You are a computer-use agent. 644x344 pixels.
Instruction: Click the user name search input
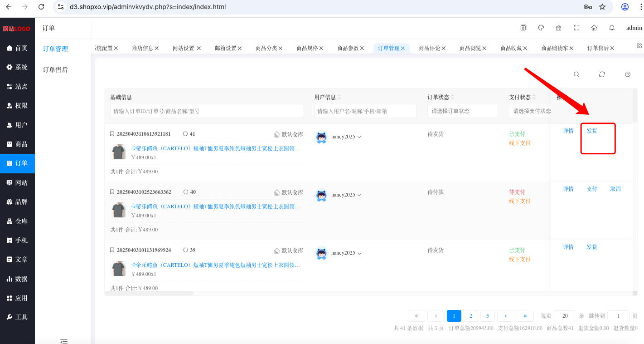[x=365, y=111]
